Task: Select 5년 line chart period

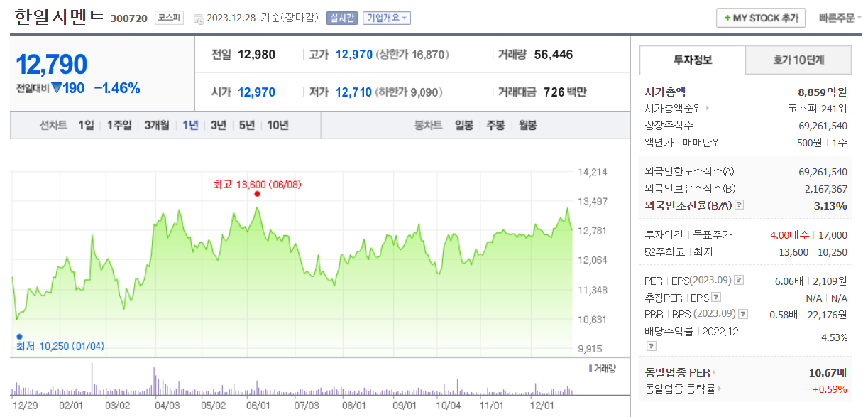Action: click(247, 126)
